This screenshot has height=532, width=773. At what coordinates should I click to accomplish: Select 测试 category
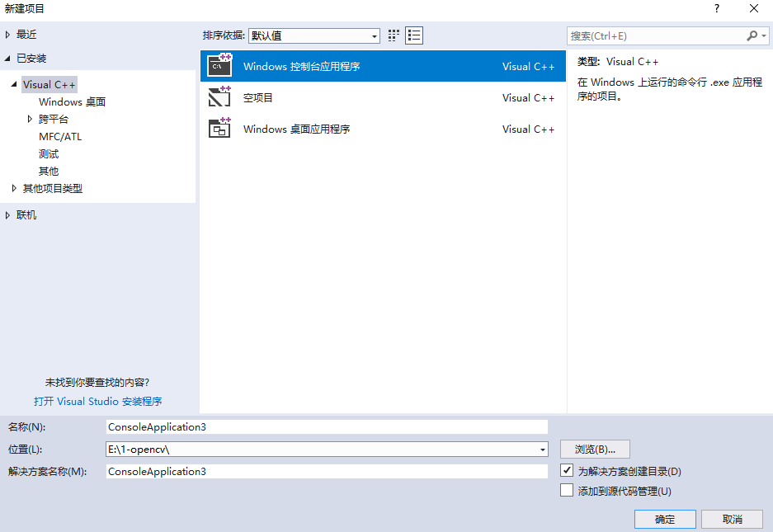(49, 154)
